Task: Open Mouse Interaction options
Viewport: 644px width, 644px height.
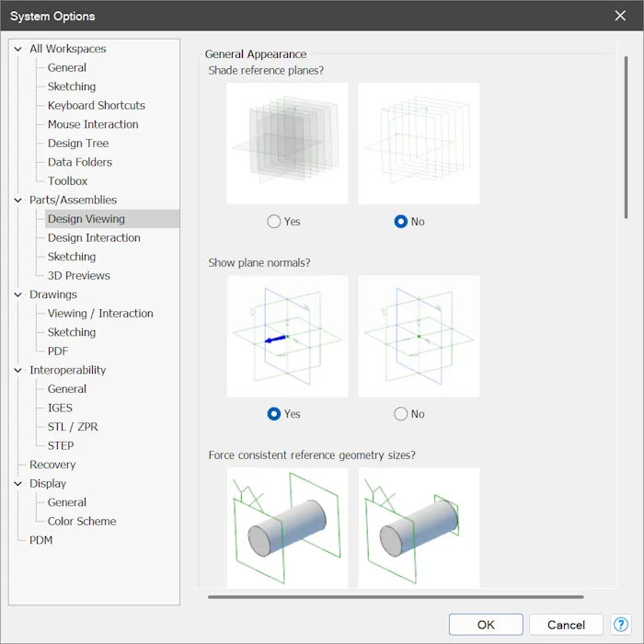Action: click(x=93, y=124)
